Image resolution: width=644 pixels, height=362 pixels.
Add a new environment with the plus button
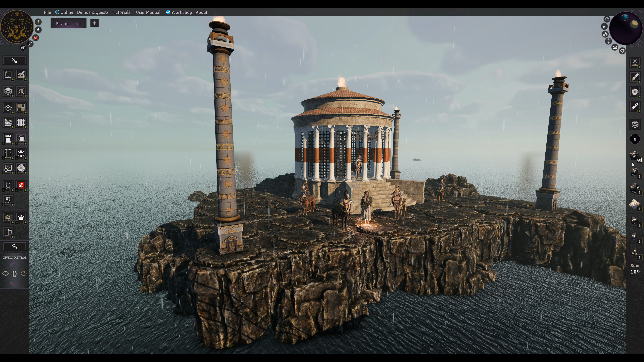94,23
